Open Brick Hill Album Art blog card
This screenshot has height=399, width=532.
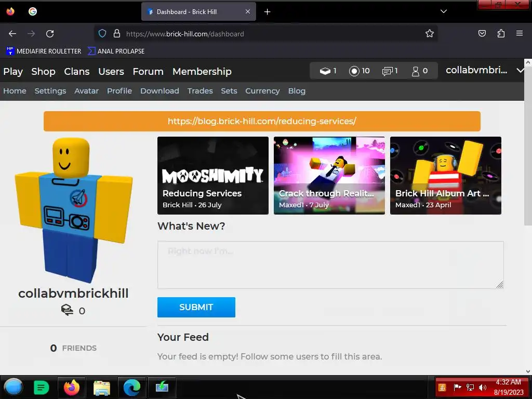click(445, 176)
